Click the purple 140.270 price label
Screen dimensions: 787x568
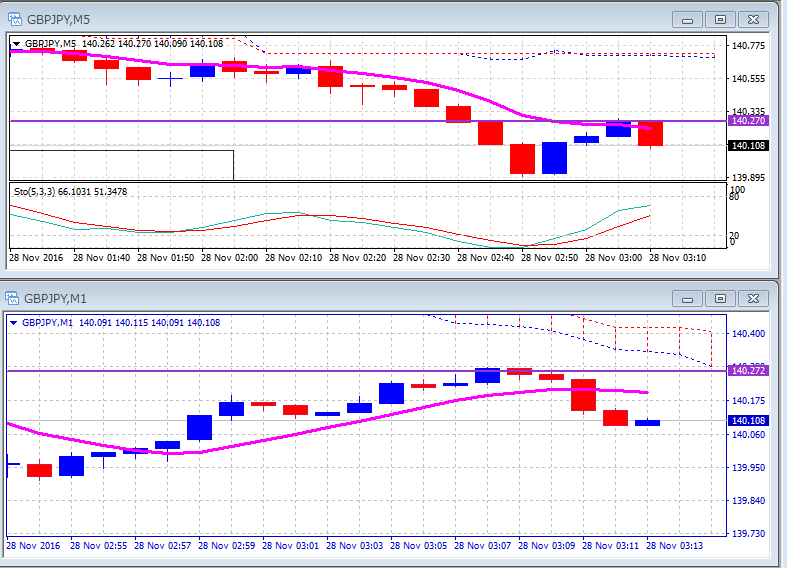748,121
